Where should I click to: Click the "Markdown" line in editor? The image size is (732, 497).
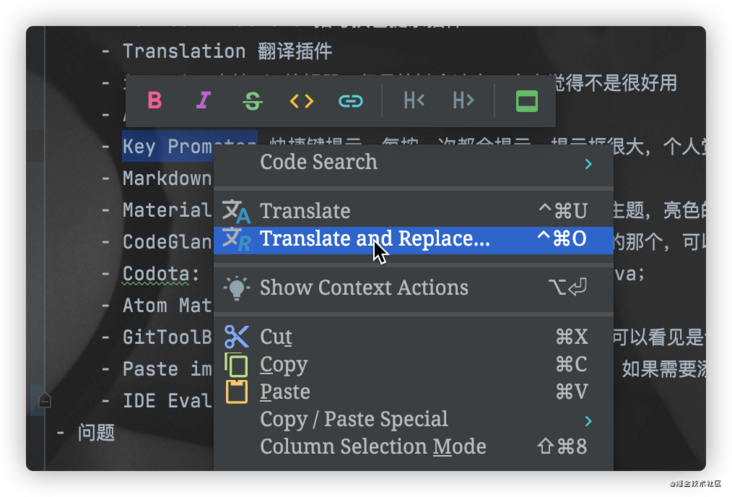pyautogui.click(x=167, y=178)
